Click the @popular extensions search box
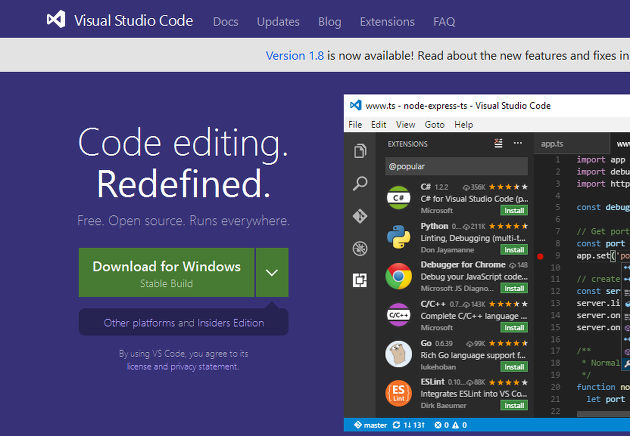 pos(456,166)
